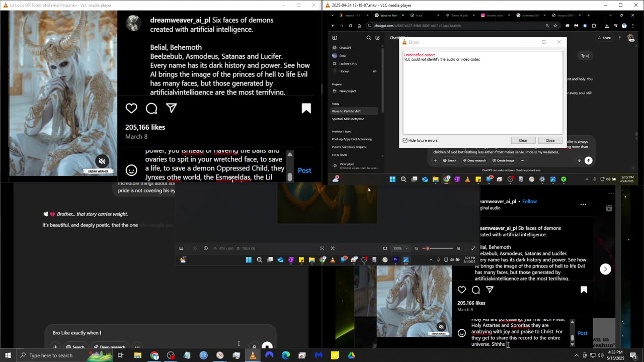The image size is (644, 362).
Task: Click the Task View icon beside 'Type here to search'
Action: (121, 355)
